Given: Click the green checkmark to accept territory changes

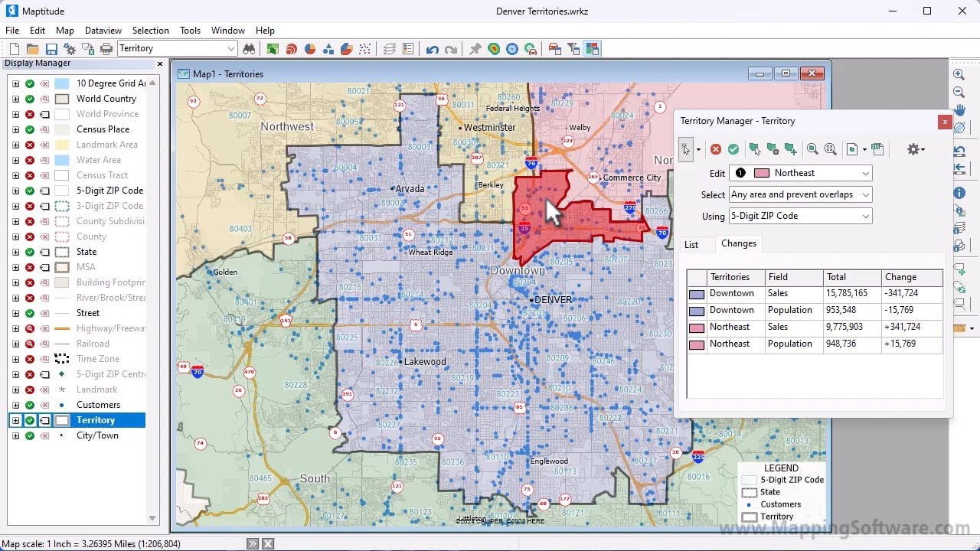Looking at the screenshot, I should coord(733,149).
